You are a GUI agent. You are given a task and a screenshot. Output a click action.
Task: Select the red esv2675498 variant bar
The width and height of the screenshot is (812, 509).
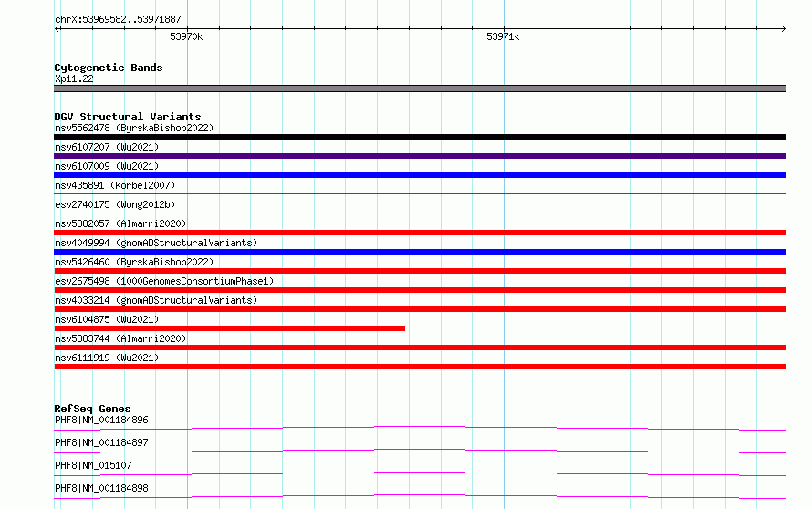point(420,290)
